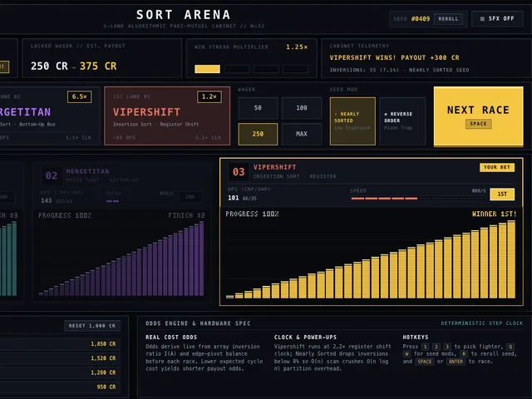Click the first filled win streak segment
532x399 pixels.
[x=207, y=69]
